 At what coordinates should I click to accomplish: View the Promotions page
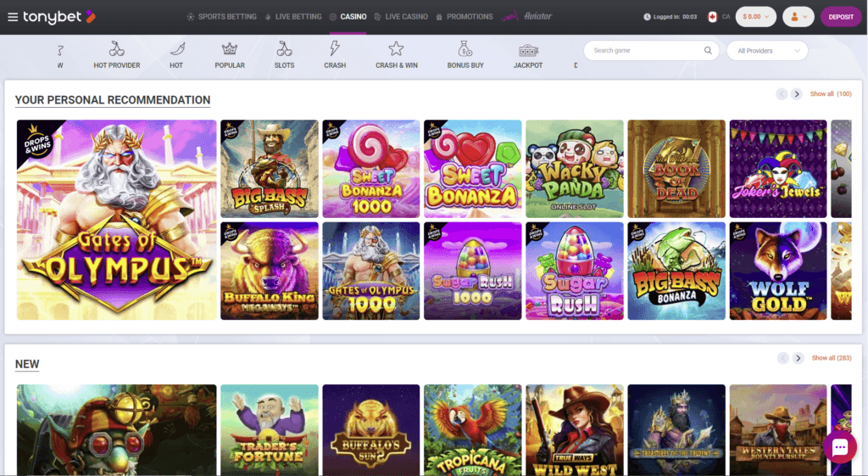tap(464, 17)
